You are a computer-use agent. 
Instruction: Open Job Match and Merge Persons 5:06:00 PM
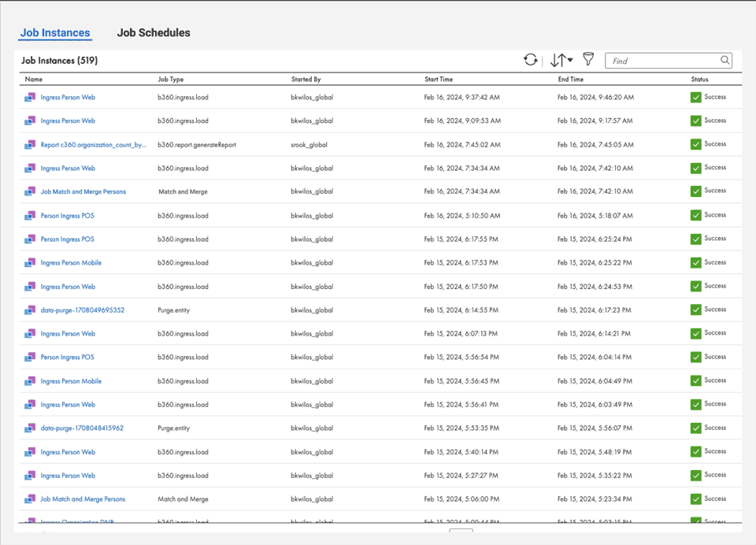click(x=83, y=499)
